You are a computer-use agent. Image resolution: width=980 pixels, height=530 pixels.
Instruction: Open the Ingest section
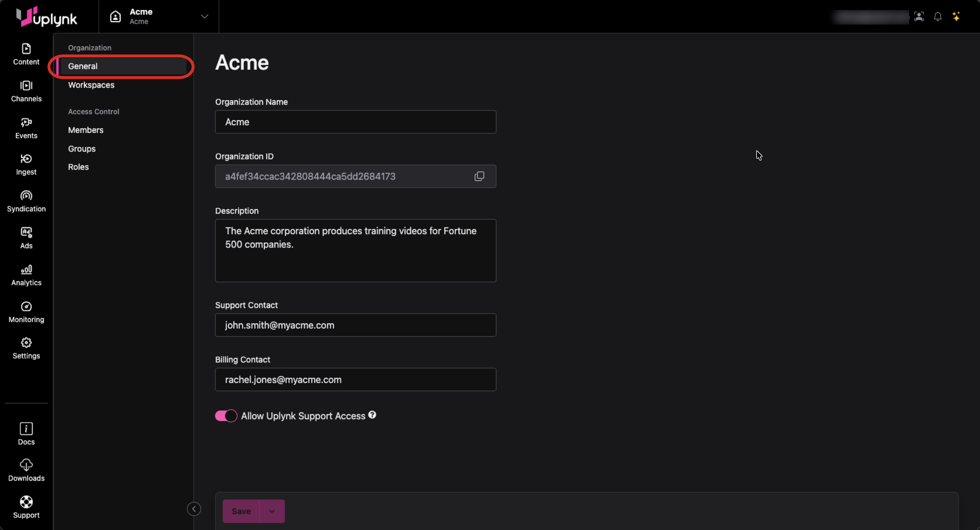[x=26, y=164]
